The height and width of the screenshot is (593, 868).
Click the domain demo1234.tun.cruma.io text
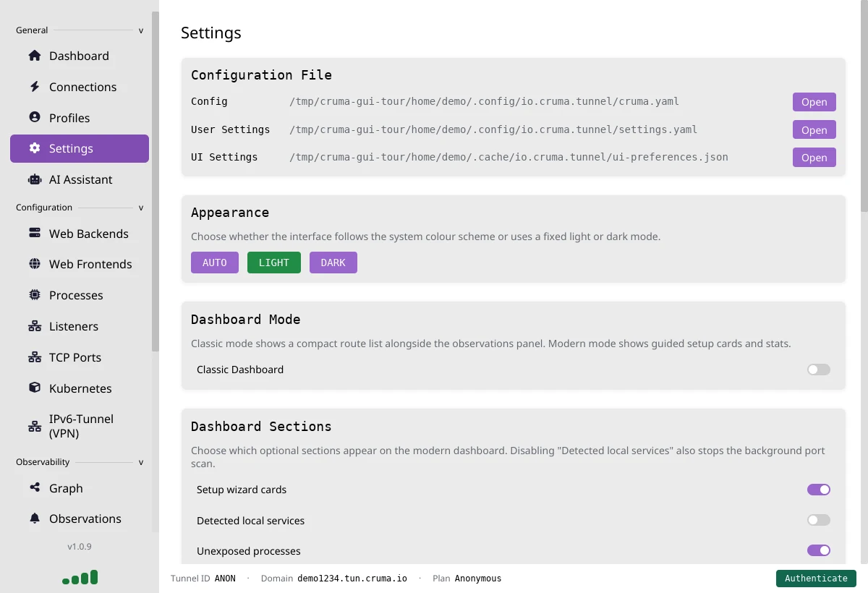pyautogui.click(x=352, y=579)
